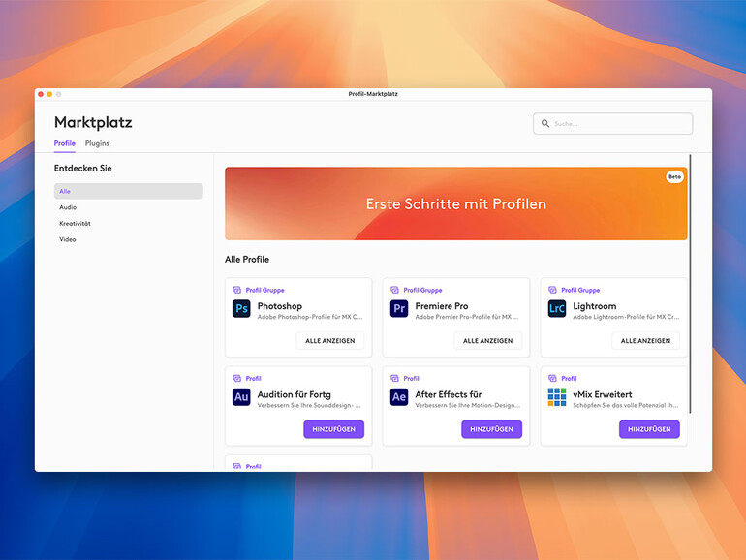Focus the Suche search field
746x560 pixels.
(612, 124)
